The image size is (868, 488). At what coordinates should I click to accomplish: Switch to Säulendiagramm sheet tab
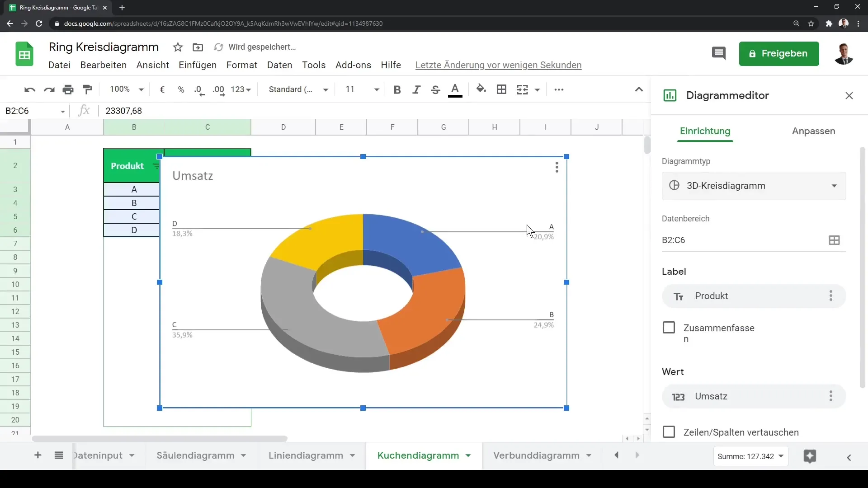point(195,455)
